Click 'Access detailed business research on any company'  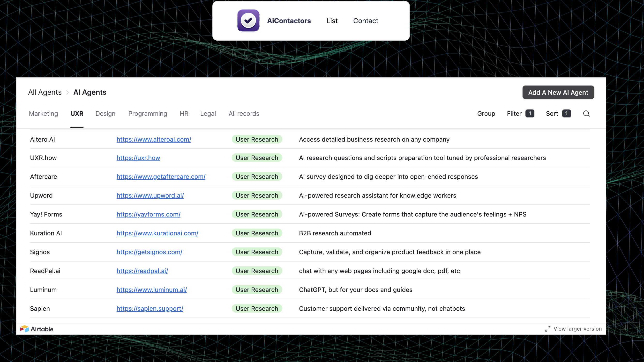374,139
